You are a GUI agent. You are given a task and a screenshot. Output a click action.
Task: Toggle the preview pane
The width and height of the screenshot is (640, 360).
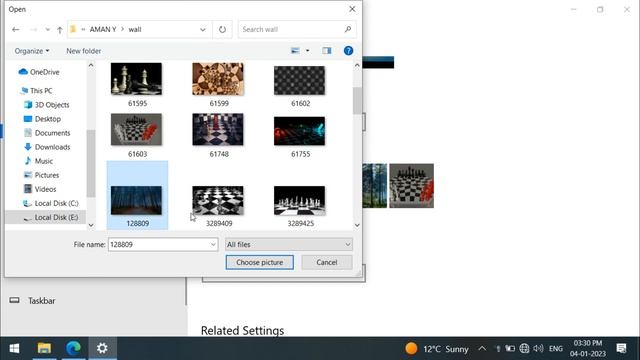click(327, 51)
